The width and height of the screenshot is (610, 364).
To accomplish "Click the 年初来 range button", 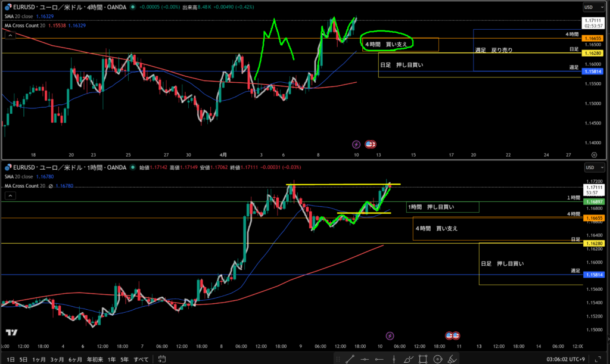I will pyautogui.click(x=95, y=359).
